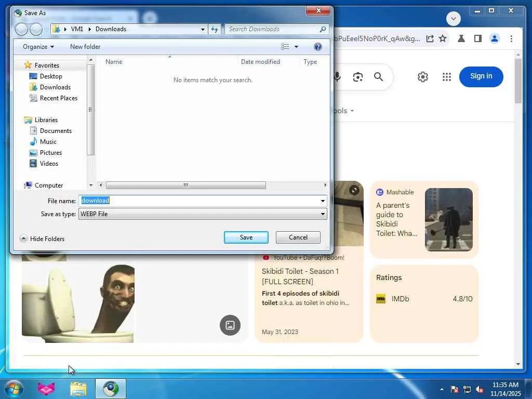Click the Forward navigation arrow in Save As
532x399 pixels.
36,29
